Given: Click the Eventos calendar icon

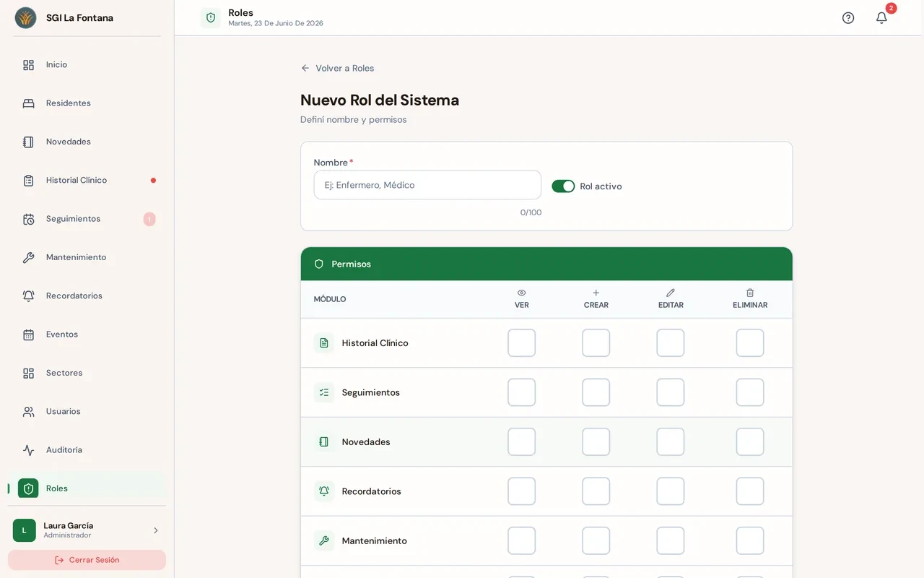Looking at the screenshot, I should coord(28,335).
